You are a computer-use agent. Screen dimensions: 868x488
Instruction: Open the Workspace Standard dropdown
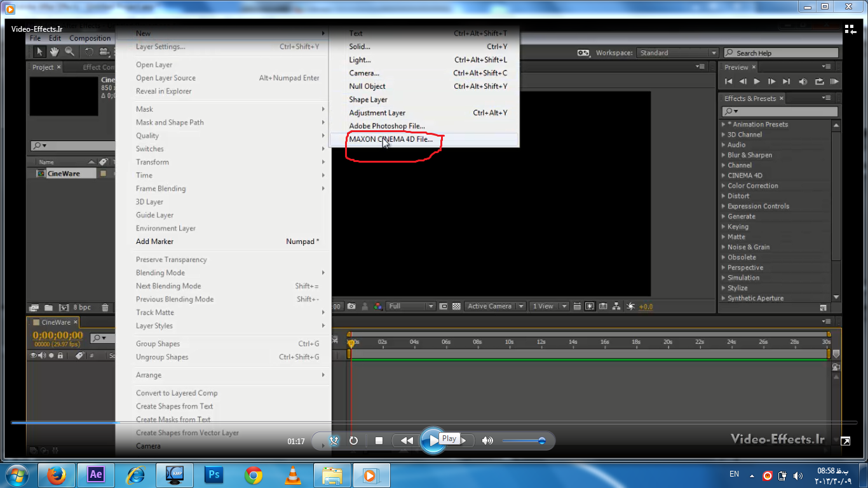(677, 53)
